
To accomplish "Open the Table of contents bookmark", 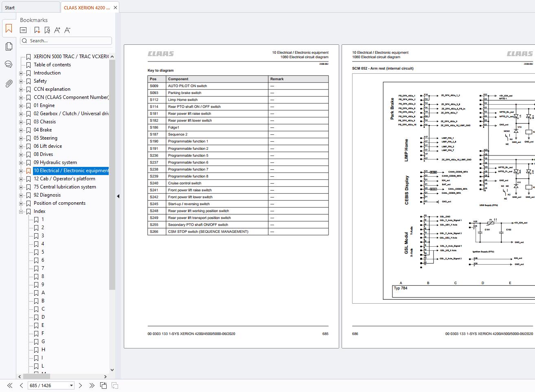I will point(52,65).
